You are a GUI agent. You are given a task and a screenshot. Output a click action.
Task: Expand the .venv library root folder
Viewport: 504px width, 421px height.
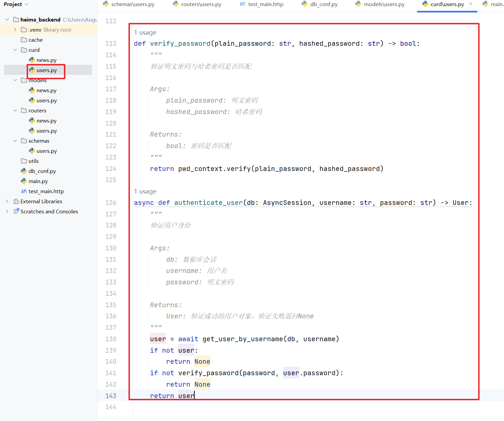click(x=15, y=30)
